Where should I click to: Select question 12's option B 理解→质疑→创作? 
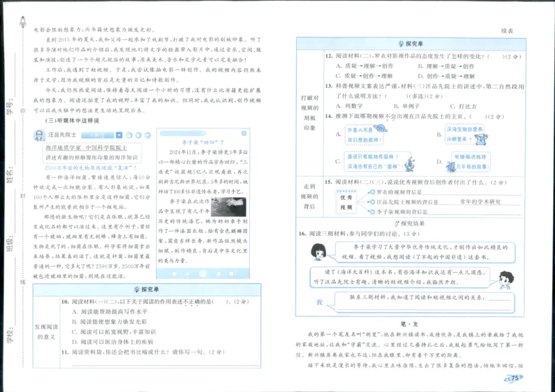point(446,66)
